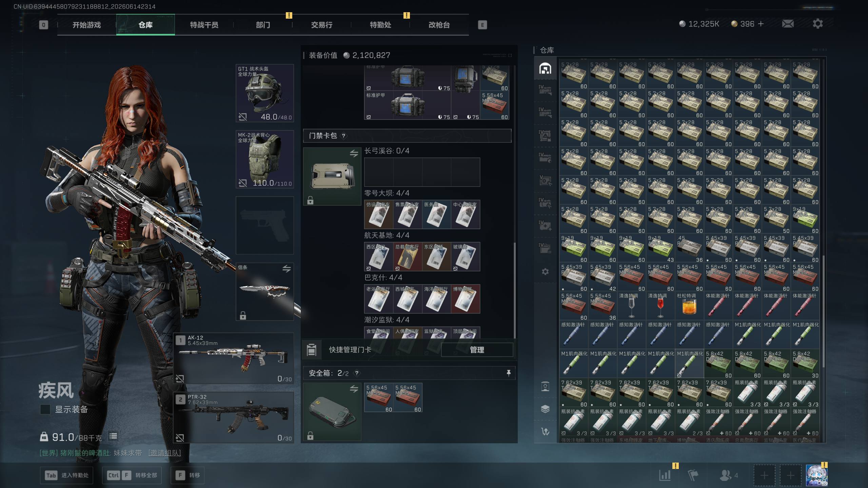Click Tab 进入特勤处 button
Viewport: 868px width, 488px height.
[67, 475]
